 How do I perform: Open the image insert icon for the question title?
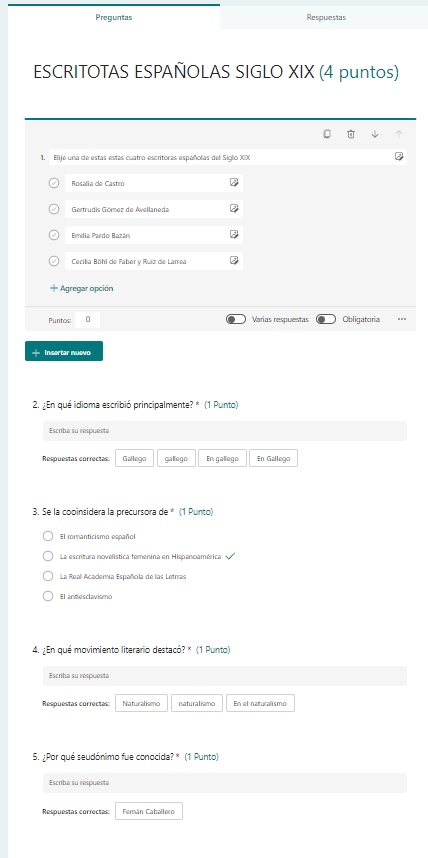click(399, 157)
